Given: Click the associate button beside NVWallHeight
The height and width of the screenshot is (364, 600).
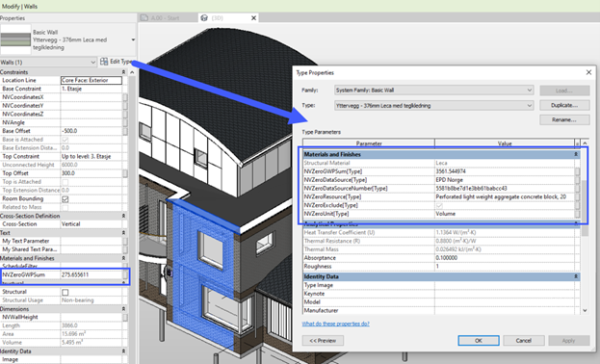Looking at the screenshot, I should pos(125,318).
